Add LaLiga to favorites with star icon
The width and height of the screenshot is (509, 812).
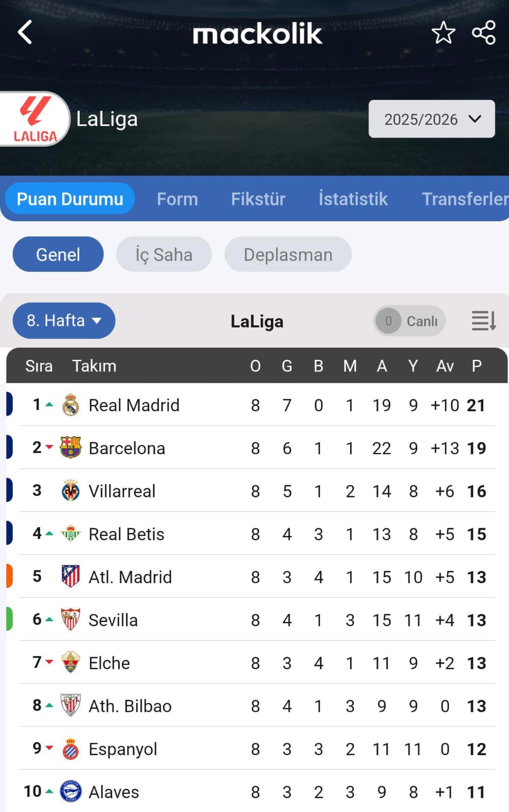coord(443,33)
